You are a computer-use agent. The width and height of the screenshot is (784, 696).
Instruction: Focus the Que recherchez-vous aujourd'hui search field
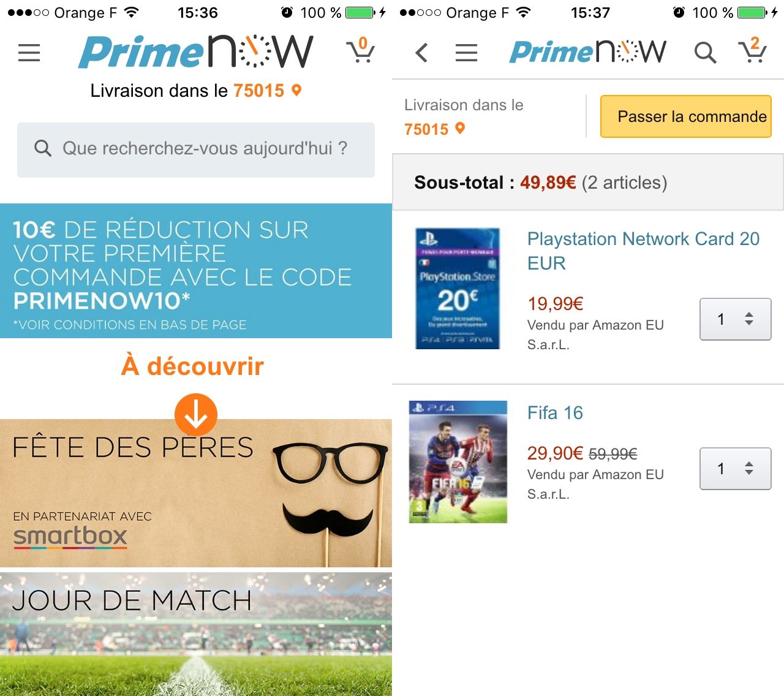click(196, 149)
